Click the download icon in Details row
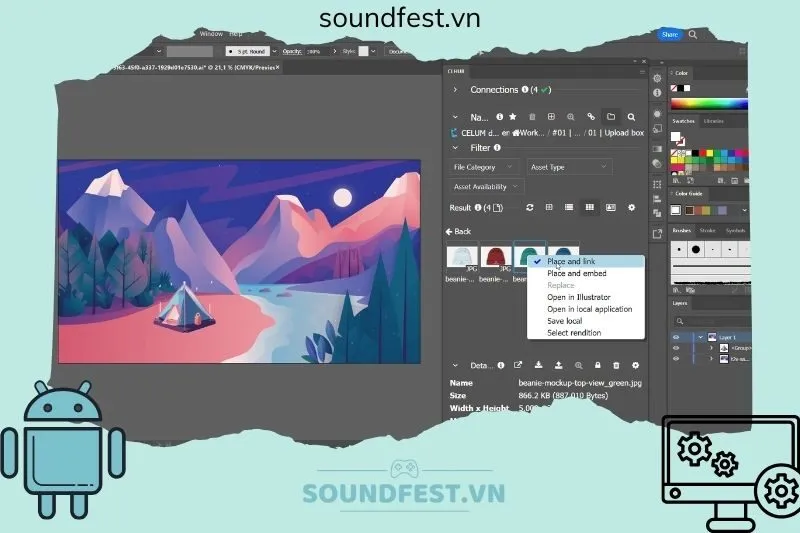This screenshot has width=800, height=533. (x=537, y=365)
